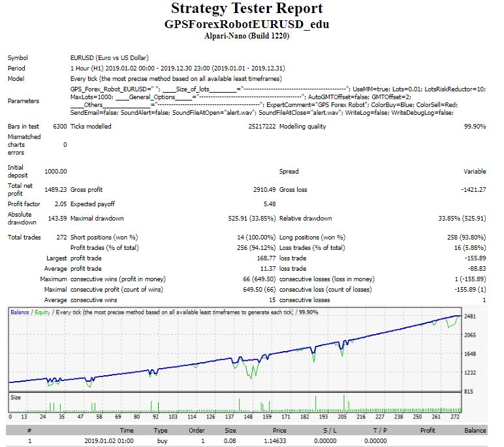Screen dimensions: 504x447
Task: Click the 137 tick on the chart x-axis
Action: (x=230, y=417)
